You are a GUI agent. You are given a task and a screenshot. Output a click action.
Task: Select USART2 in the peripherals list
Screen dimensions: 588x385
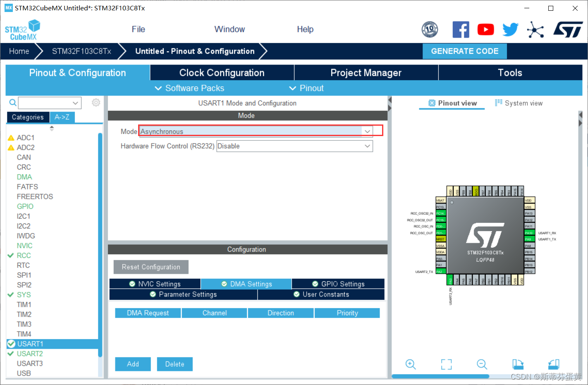30,354
